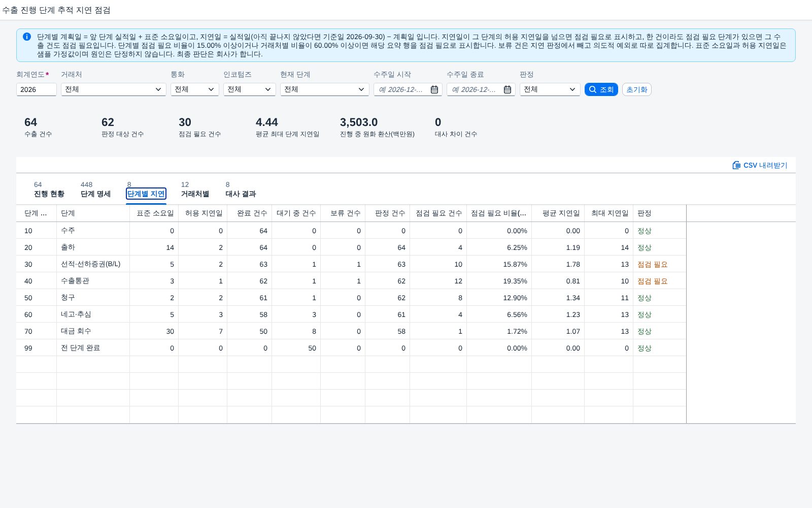Click the 평균 지연일 column header
Viewport: 812px width, 508px height.
click(558, 213)
